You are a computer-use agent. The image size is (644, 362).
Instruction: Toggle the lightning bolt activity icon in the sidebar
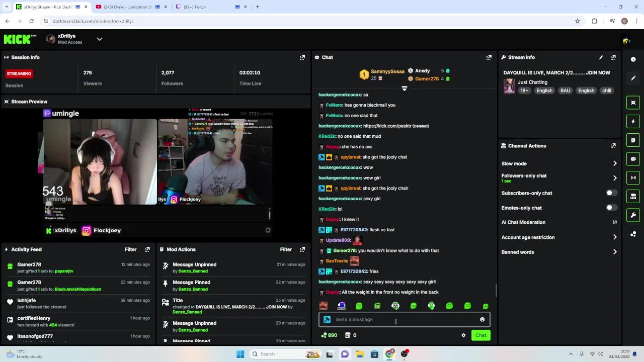(633, 121)
